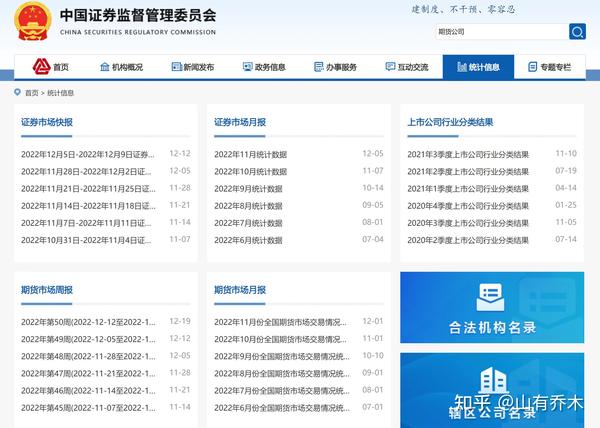
Task: Open 2020年4季度上市公司行业分类结果
Action: (468, 206)
